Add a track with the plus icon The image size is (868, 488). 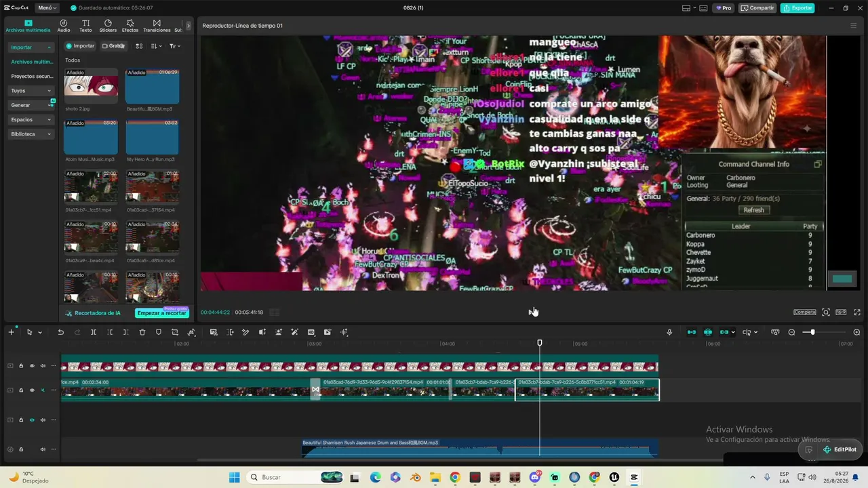pyautogui.click(x=11, y=332)
